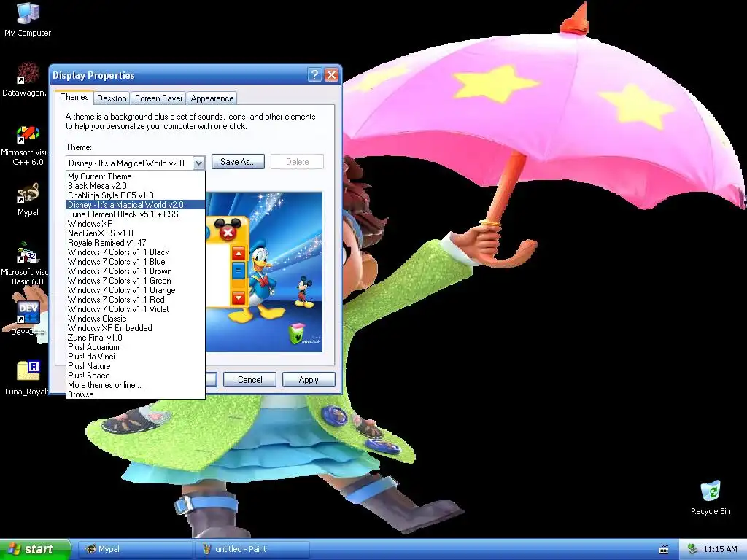Image resolution: width=747 pixels, height=560 pixels.
Task: Choose Windows 7 Colors v1.1 Blue
Action: click(x=135, y=262)
